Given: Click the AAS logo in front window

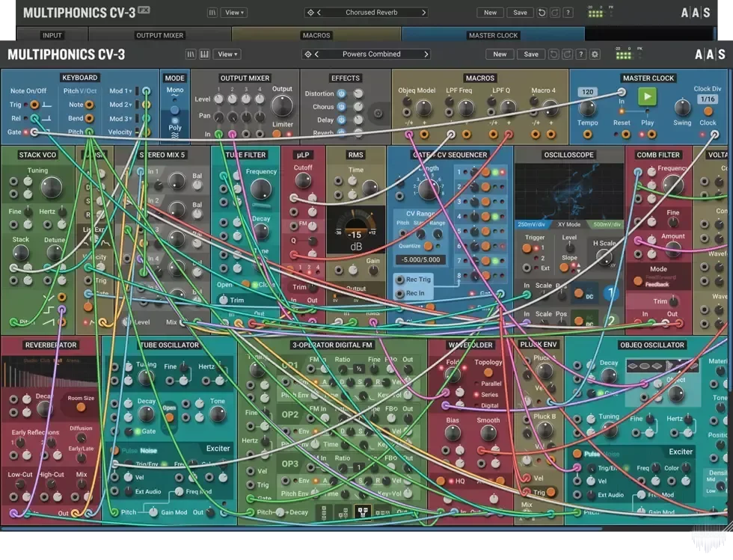Looking at the screenshot, I should pos(710,55).
